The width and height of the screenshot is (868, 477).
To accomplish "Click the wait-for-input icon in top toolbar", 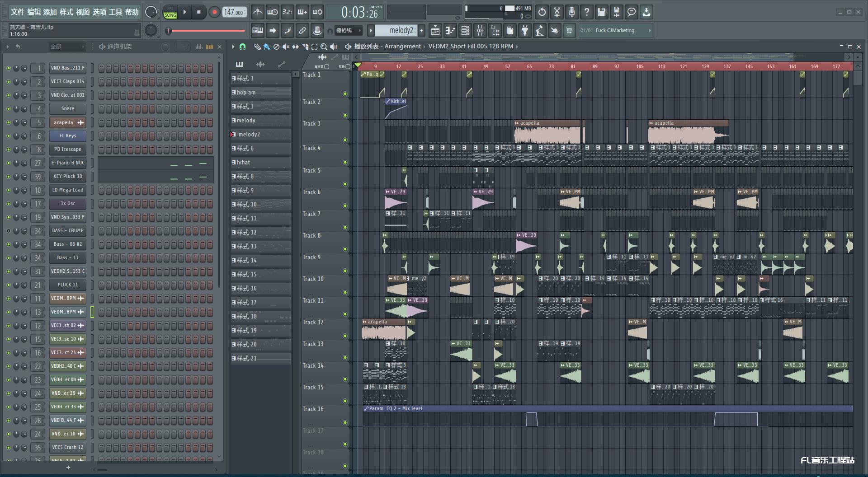I will point(272,12).
